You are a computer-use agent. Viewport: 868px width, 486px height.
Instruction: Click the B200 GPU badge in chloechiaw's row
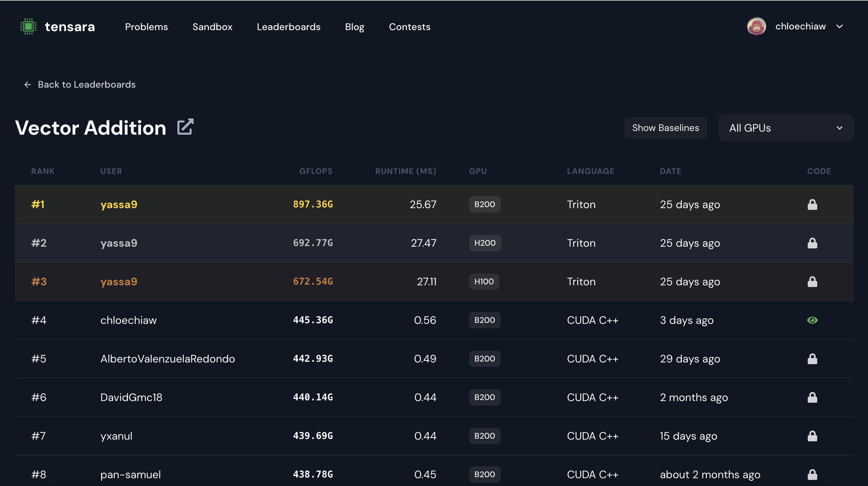coord(484,320)
